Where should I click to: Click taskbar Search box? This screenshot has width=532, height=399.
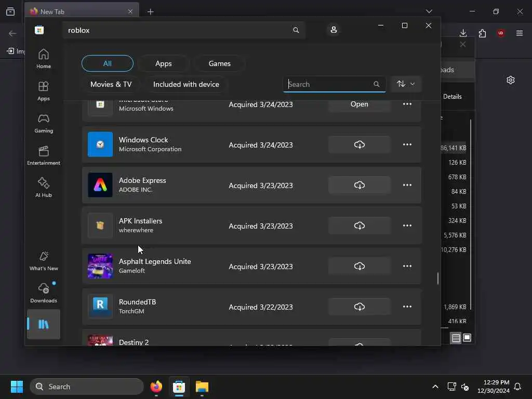pos(87,387)
